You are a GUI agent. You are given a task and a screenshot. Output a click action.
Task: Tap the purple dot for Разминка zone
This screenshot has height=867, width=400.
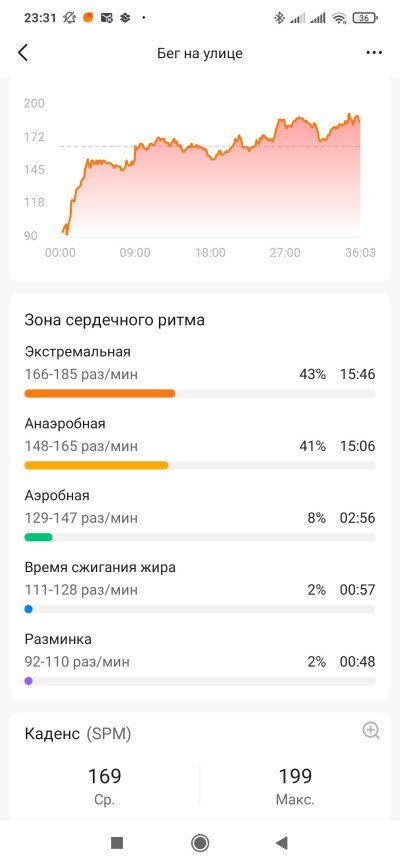(x=29, y=681)
